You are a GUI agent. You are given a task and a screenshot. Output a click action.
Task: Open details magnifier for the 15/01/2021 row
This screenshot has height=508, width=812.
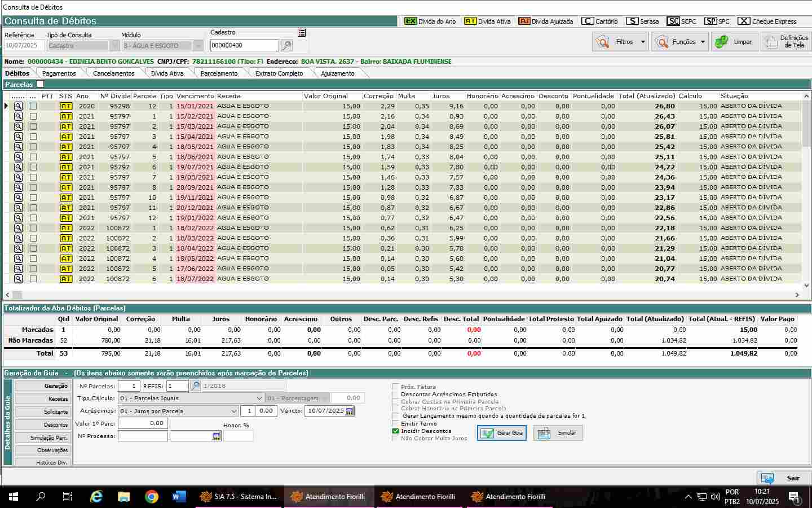tap(19, 106)
